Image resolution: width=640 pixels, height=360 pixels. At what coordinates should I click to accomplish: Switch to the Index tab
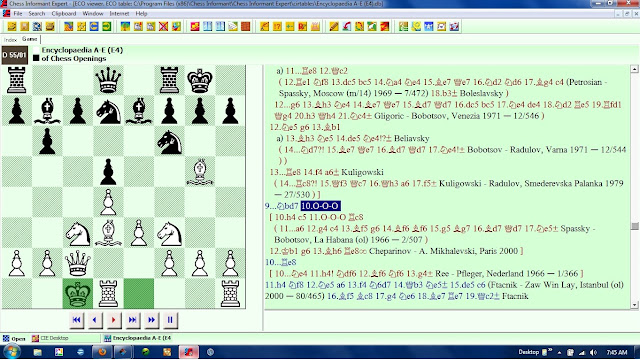10,40
